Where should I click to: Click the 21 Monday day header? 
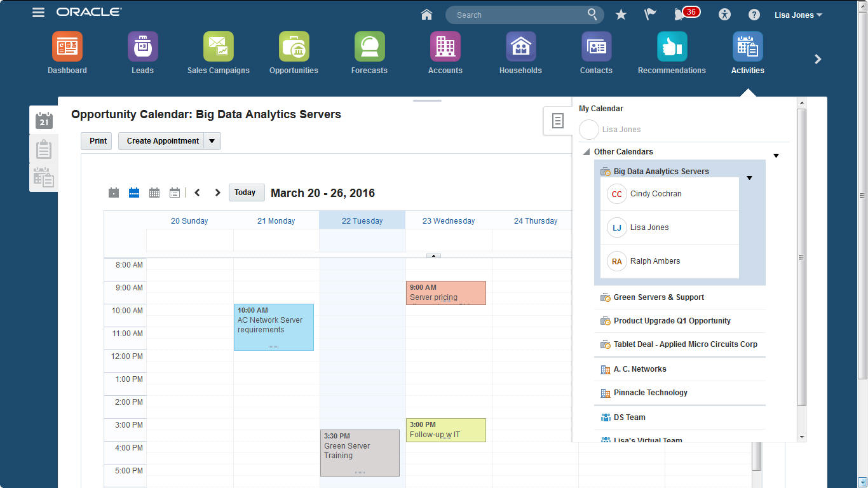click(276, 221)
